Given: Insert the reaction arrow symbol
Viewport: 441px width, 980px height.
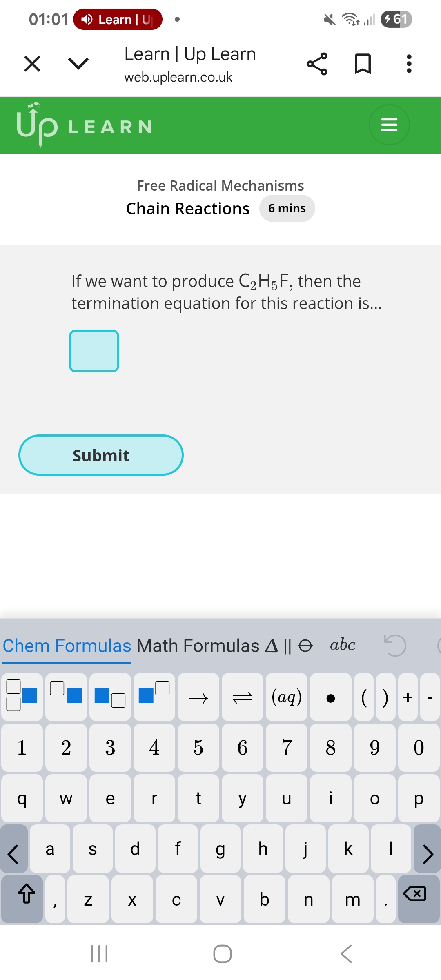Looking at the screenshot, I should coord(198,698).
